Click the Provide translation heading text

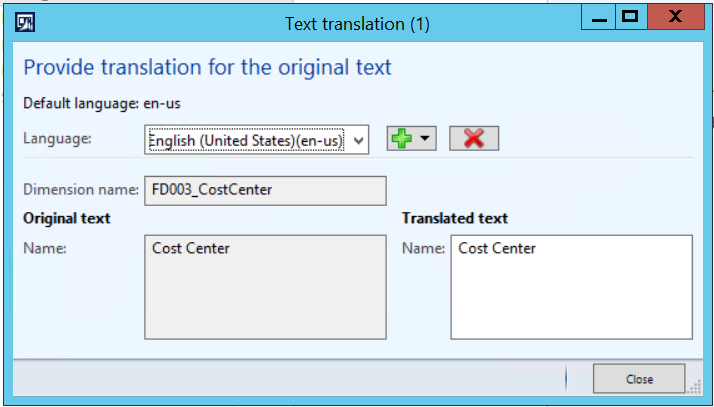pyautogui.click(x=207, y=68)
